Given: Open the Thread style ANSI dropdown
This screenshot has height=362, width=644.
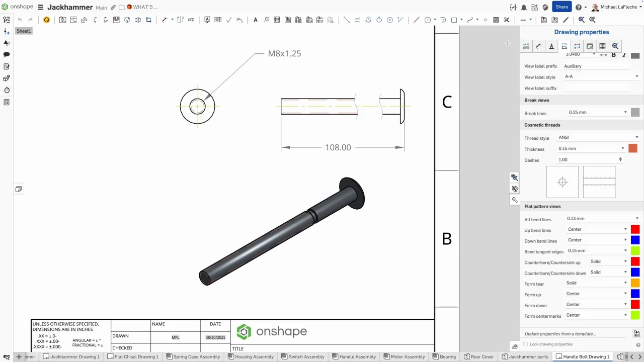Looking at the screenshot, I should [598, 137].
